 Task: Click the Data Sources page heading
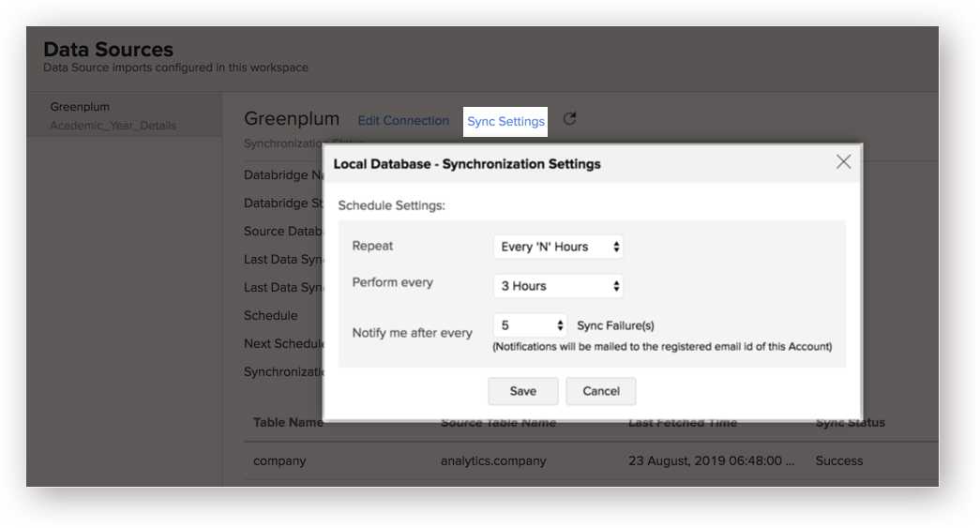click(x=108, y=50)
